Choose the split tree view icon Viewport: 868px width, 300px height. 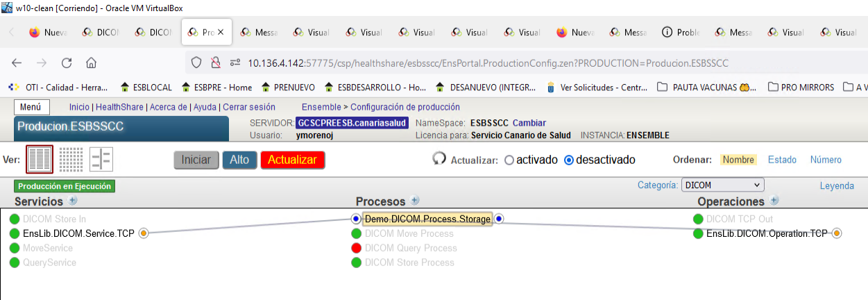[101, 160]
